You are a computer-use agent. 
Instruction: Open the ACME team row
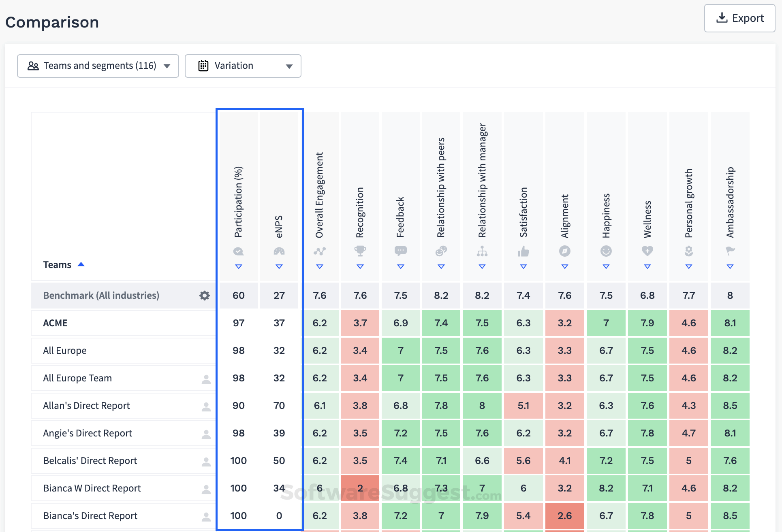pos(56,323)
